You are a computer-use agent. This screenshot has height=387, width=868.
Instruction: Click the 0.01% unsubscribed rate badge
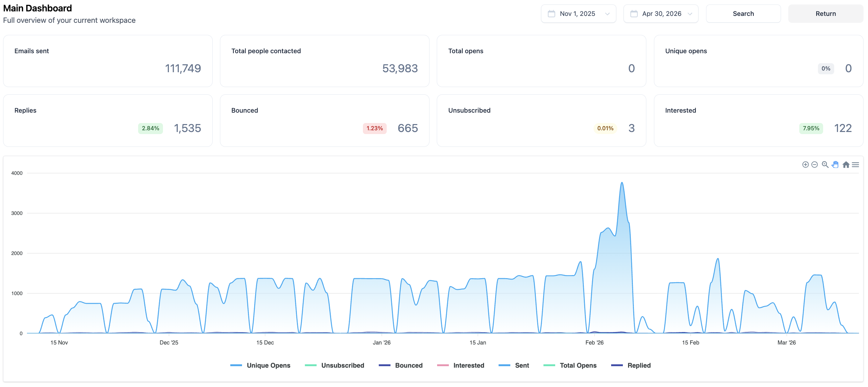605,128
